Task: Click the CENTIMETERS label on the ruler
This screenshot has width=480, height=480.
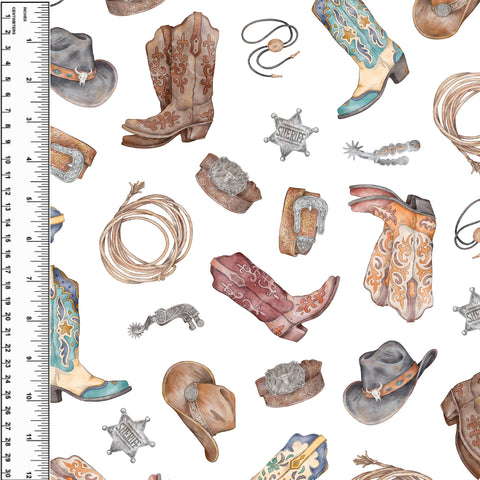Action: click(14, 20)
